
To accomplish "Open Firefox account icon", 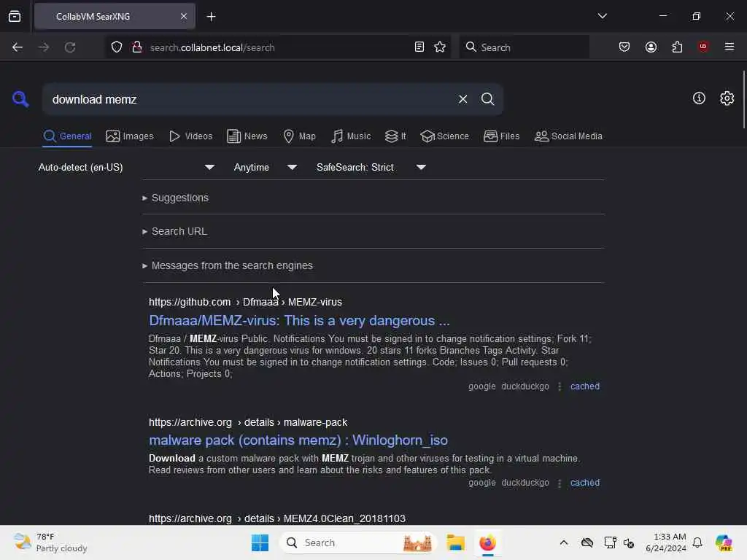I will pyautogui.click(x=651, y=47).
